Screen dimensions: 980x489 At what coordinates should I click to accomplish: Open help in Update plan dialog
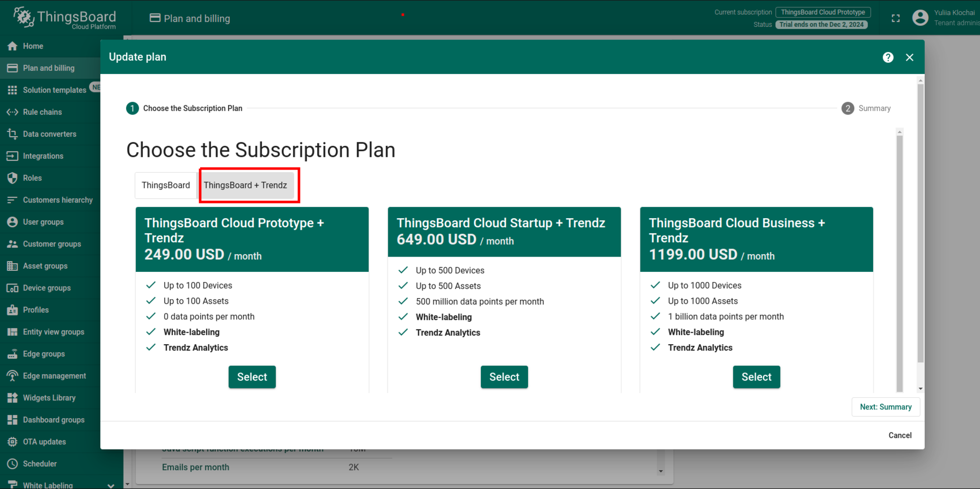click(888, 57)
